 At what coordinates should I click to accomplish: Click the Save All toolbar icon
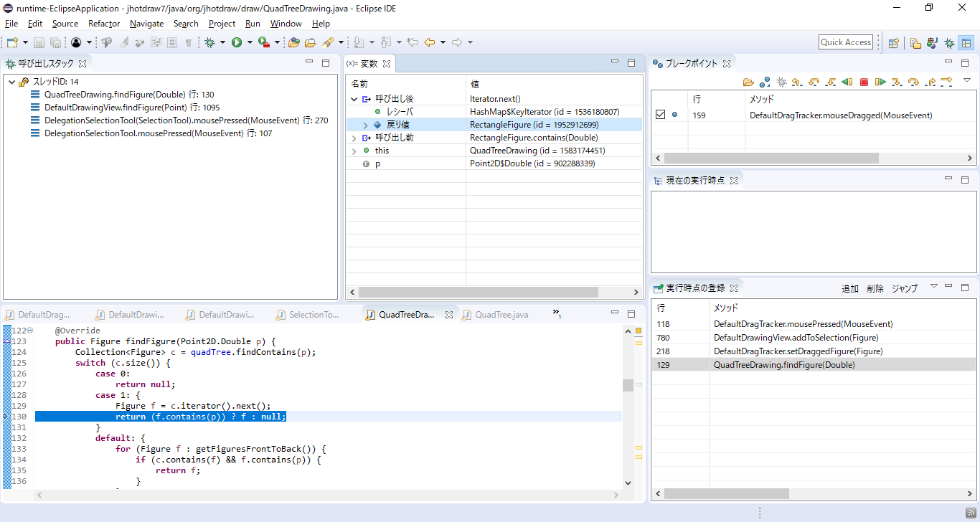click(55, 42)
